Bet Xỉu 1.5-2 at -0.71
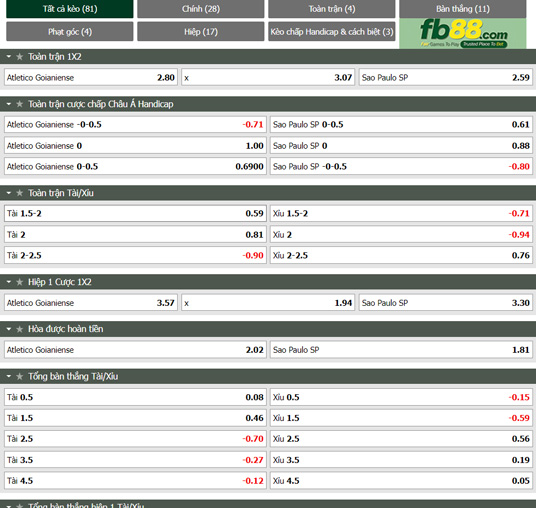 coord(401,213)
